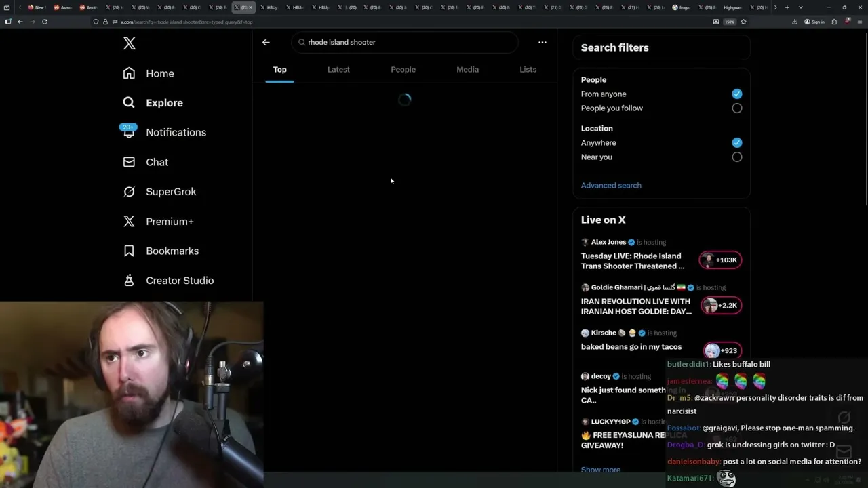This screenshot has width=868, height=488.
Task: Click in the rhode island shooter search field
Action: click(405, 42)
